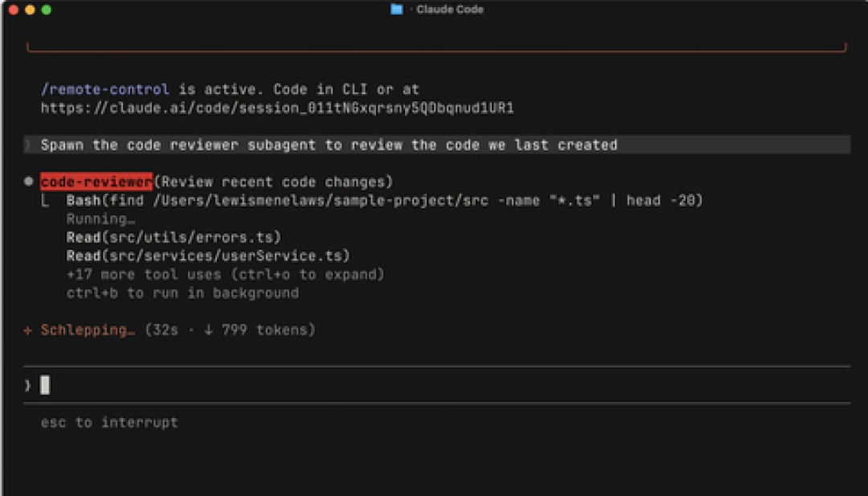Expand the +17 more tool uses line

pos(225,275)
